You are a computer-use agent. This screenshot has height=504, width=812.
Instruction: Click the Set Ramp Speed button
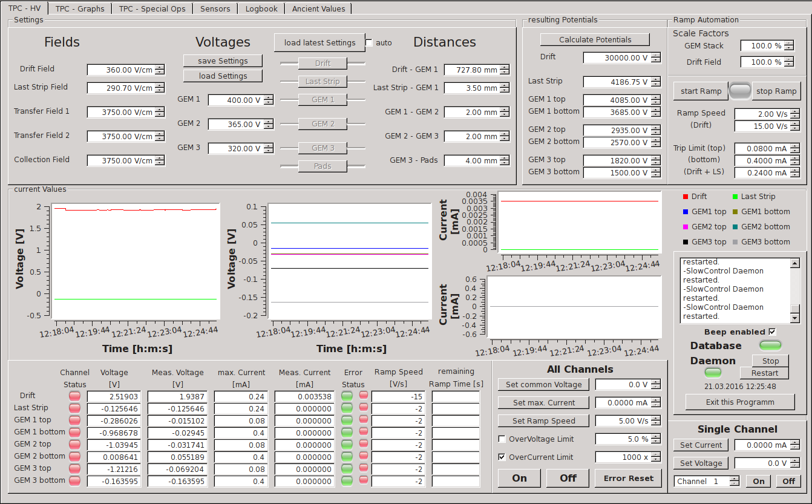coord(543,421)
